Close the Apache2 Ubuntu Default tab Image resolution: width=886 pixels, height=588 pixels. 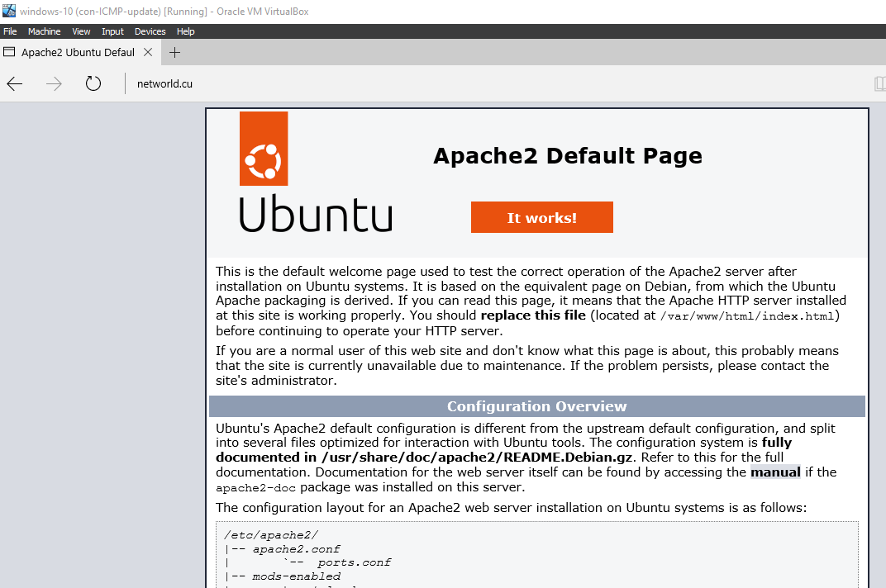(148, 53)
